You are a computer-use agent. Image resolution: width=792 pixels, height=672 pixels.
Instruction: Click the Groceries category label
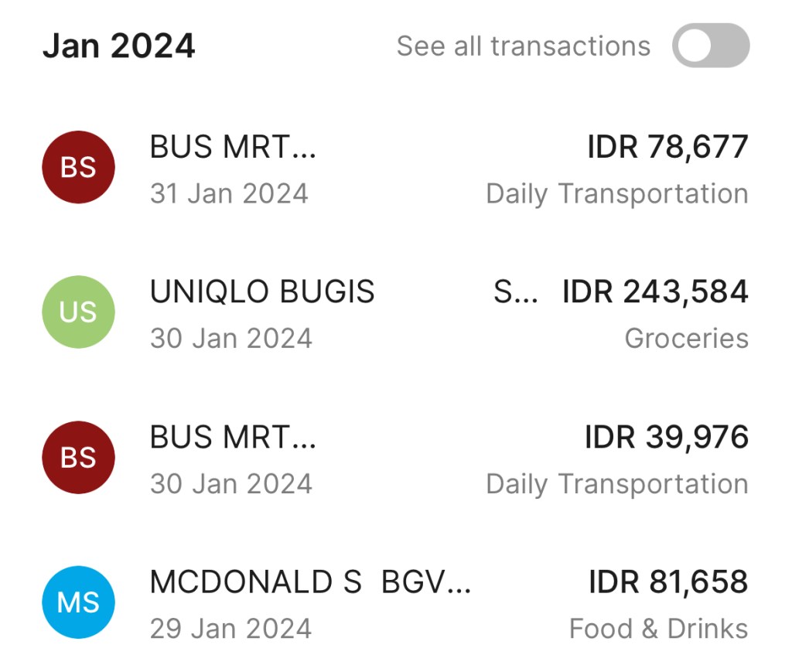pos(686,338)
